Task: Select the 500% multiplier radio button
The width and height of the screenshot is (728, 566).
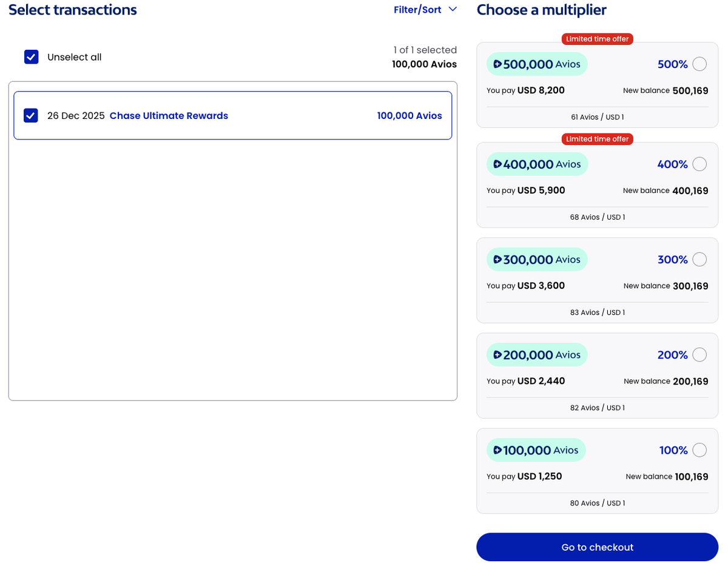Action: click(699, 64)
